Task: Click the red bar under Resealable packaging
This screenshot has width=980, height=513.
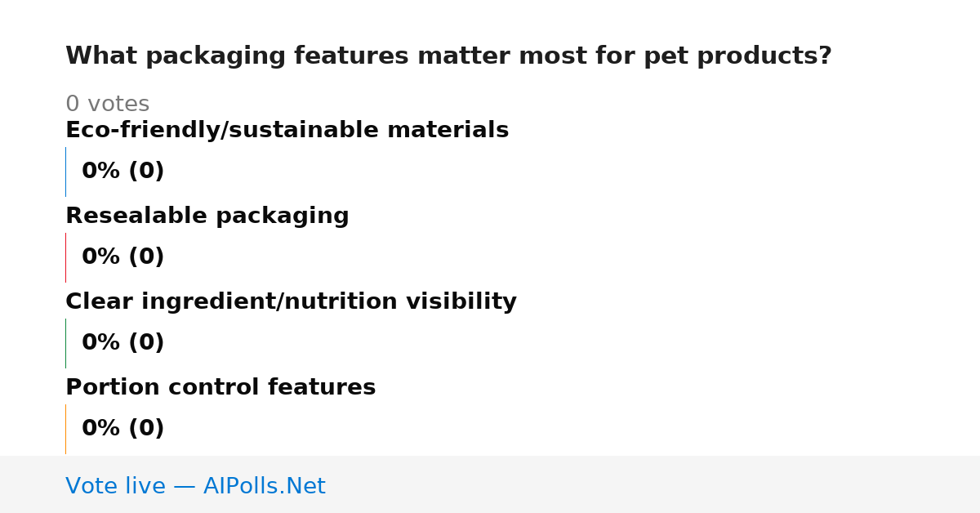Action: pos(65,257)
